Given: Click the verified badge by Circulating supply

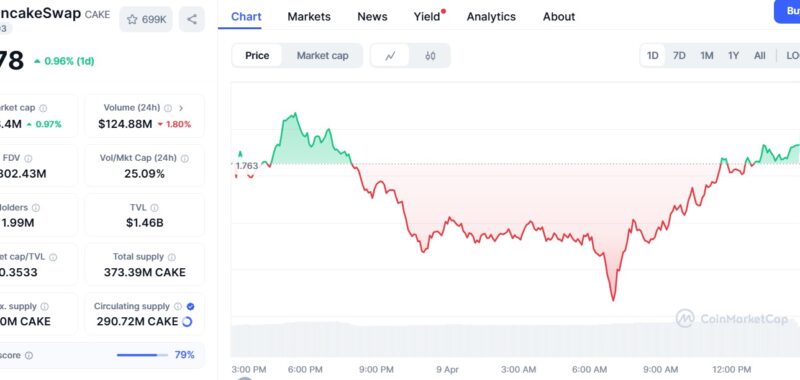Looking at the screenshot, I should point(190,307).
